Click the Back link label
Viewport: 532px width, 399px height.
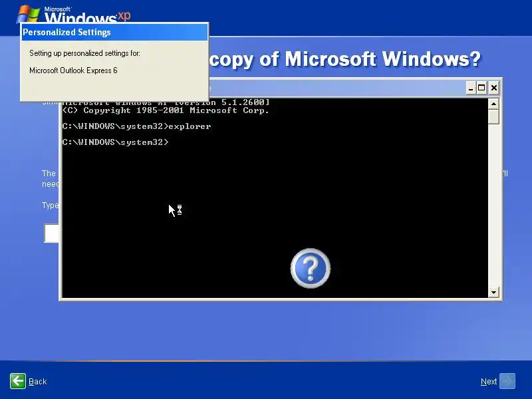click(x=38, y=382)
